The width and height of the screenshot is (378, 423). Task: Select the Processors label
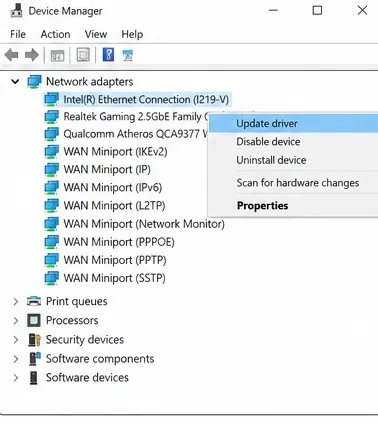[72, 321]
